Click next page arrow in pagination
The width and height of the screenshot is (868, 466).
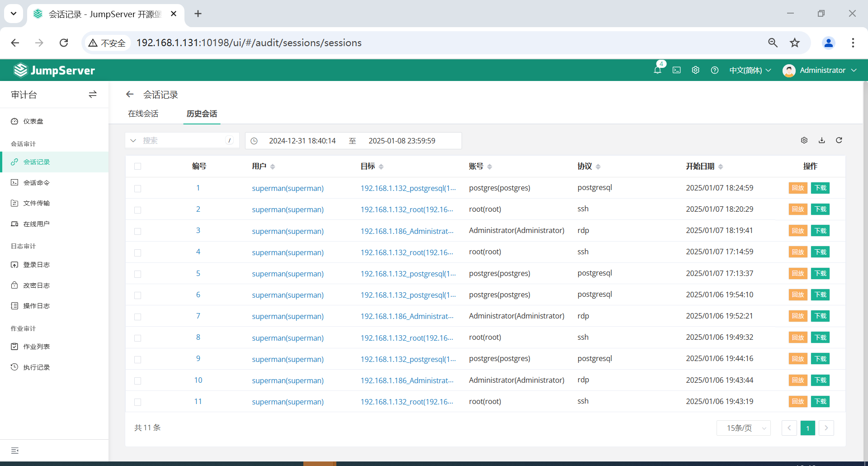pos(826,428)
